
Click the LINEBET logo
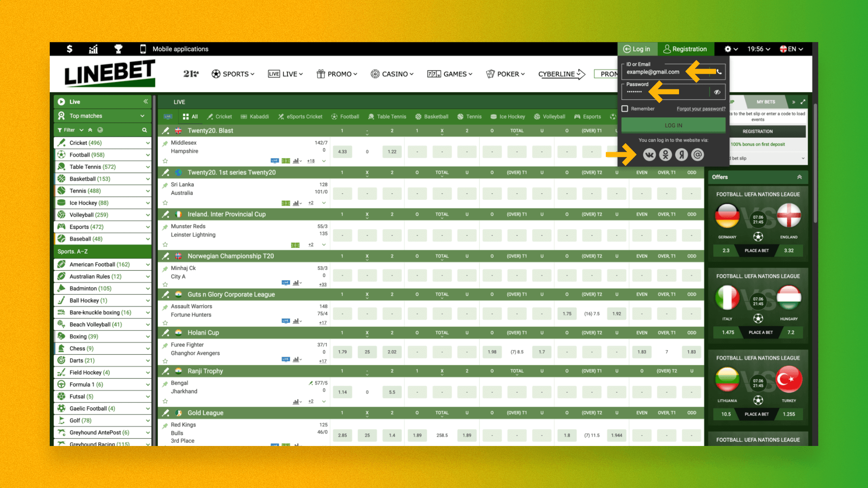[110, 73]
